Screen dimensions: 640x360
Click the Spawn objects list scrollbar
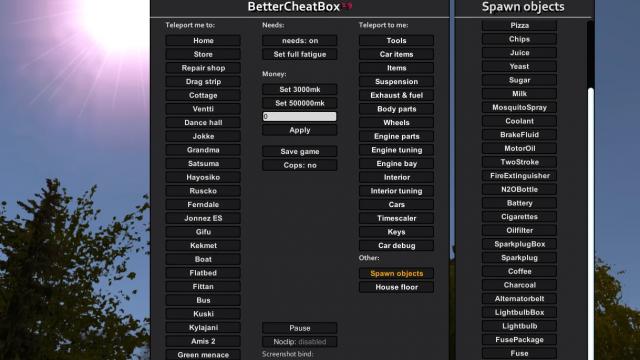point(590,224)
